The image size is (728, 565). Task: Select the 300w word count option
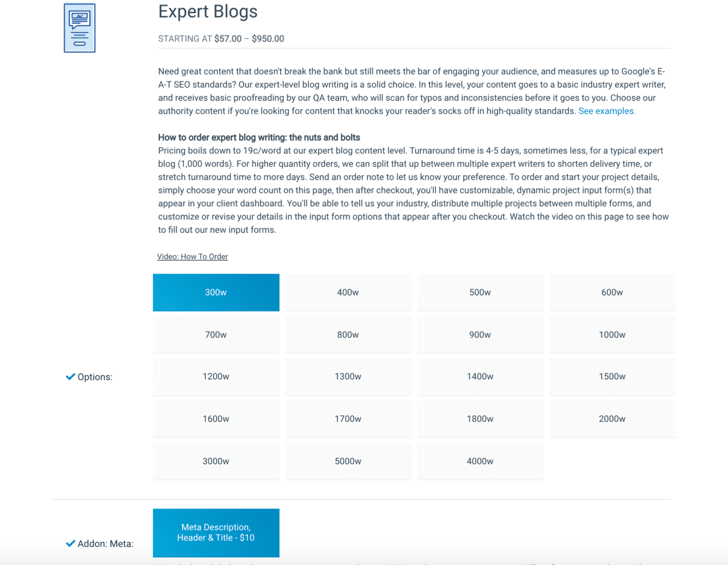216,292
